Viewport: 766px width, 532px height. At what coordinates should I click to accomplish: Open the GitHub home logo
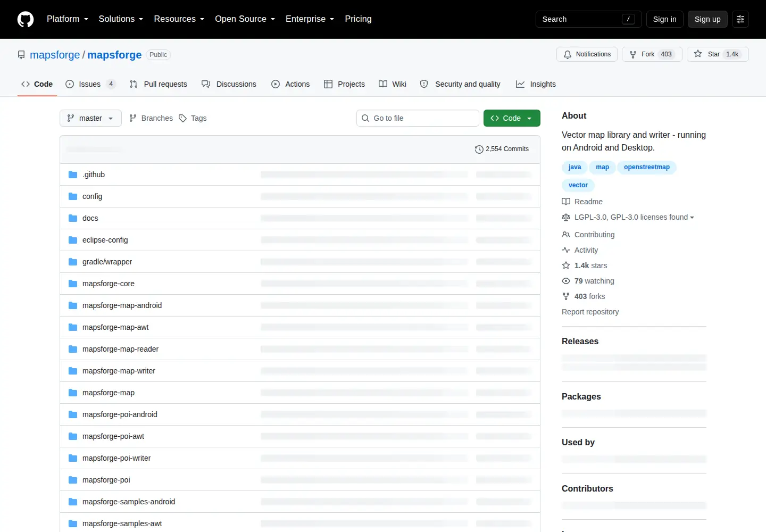click(x=26, y=19)
